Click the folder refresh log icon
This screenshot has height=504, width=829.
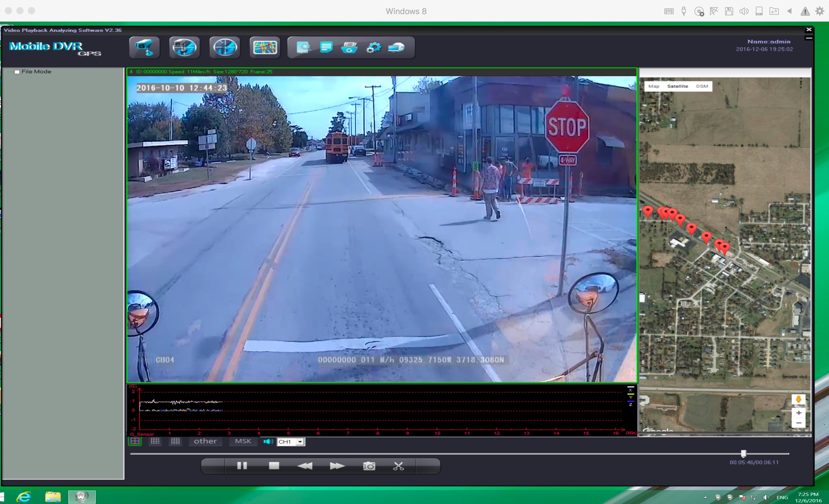pos(350,47)
